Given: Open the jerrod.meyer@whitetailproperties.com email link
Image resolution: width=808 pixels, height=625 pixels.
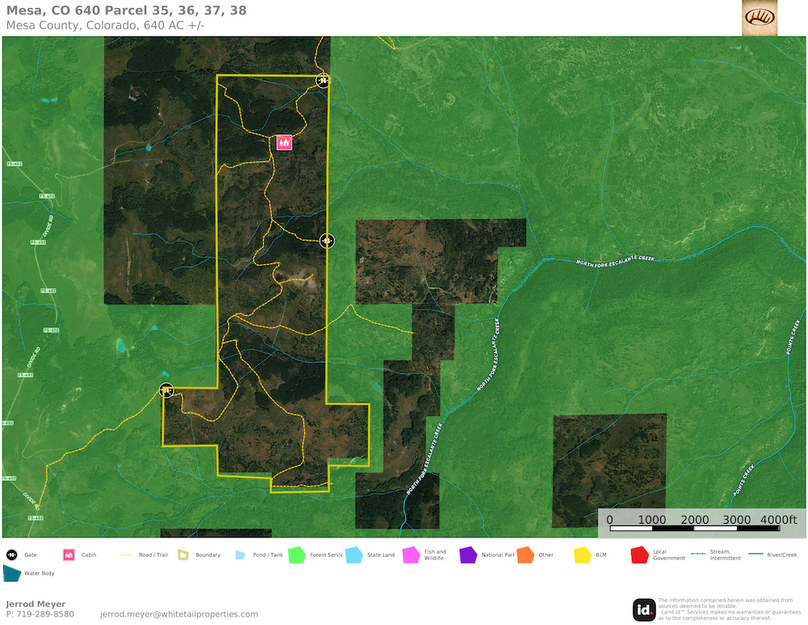Looking at the screenshot, I should pos(179,614).
